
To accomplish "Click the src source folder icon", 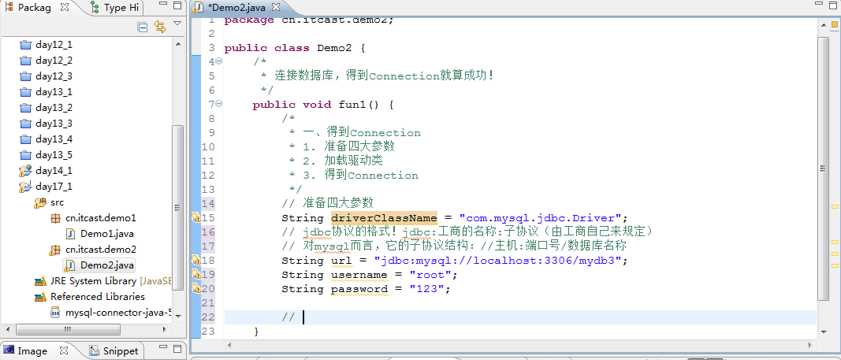I will pyautogui.click(x=40, y=202).
